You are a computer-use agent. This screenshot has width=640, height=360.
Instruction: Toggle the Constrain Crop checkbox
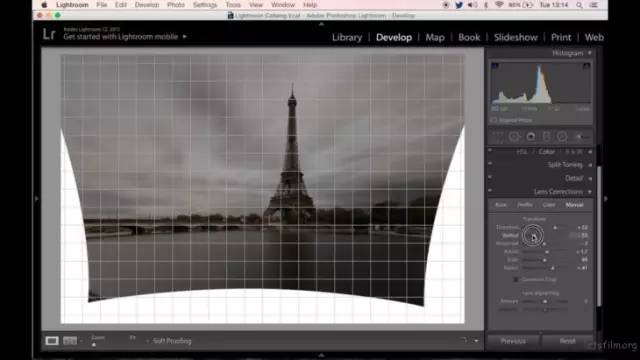point(516,280)
